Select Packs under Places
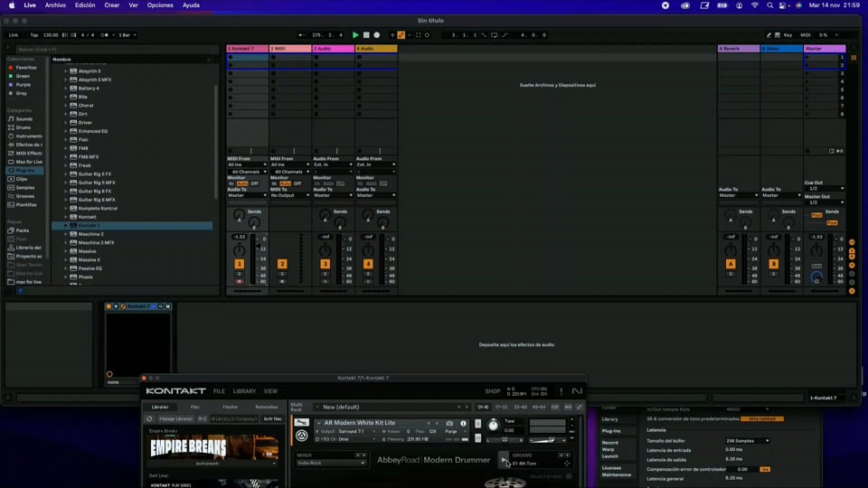This screenshot has width=868, height=488. click(x=22, y=230)
